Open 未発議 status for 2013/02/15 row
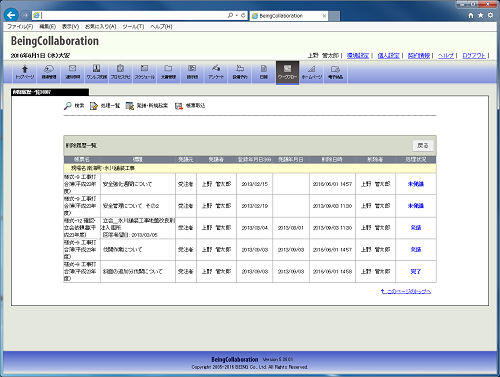The width and height of the screenshot is (500, 377). point(416,184)
